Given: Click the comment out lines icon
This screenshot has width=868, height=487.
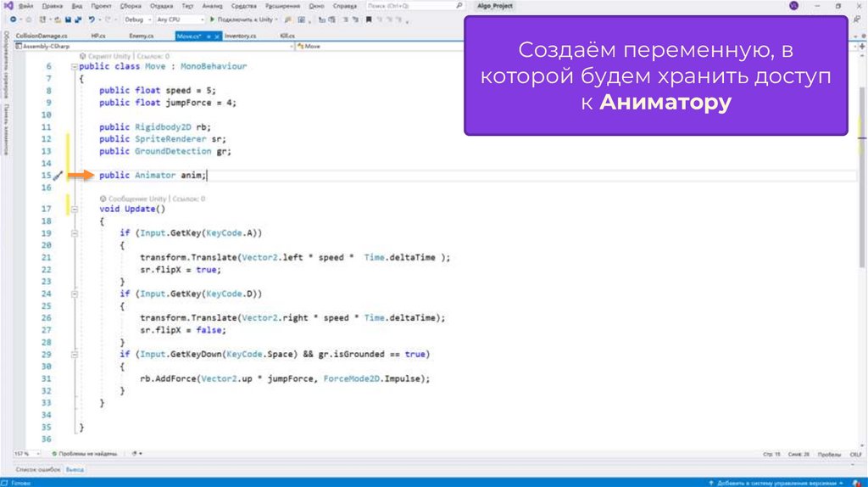Looking at the screenshot, I should tap(345, 20).
